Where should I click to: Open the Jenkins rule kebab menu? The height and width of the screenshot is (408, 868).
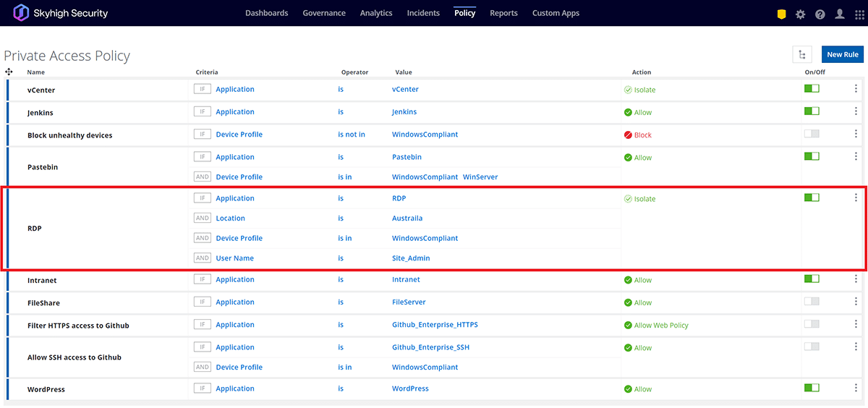(856, 111)
